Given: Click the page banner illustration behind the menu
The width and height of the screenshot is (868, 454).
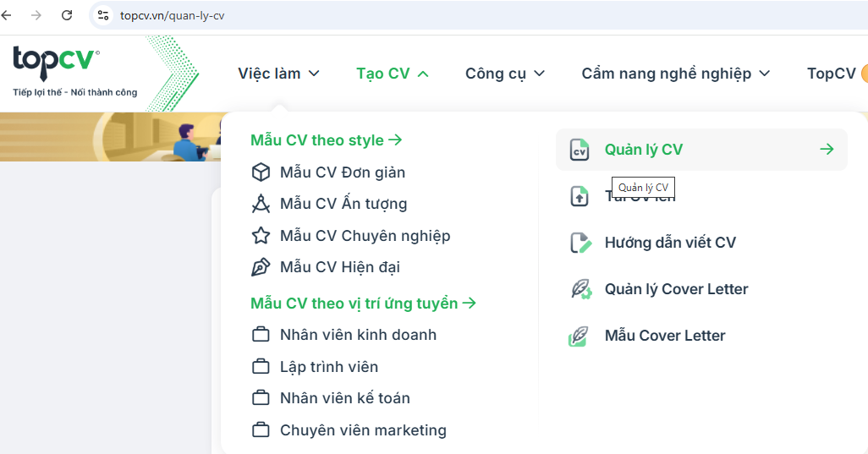Looking at the screenshot, I should [111, 137].
